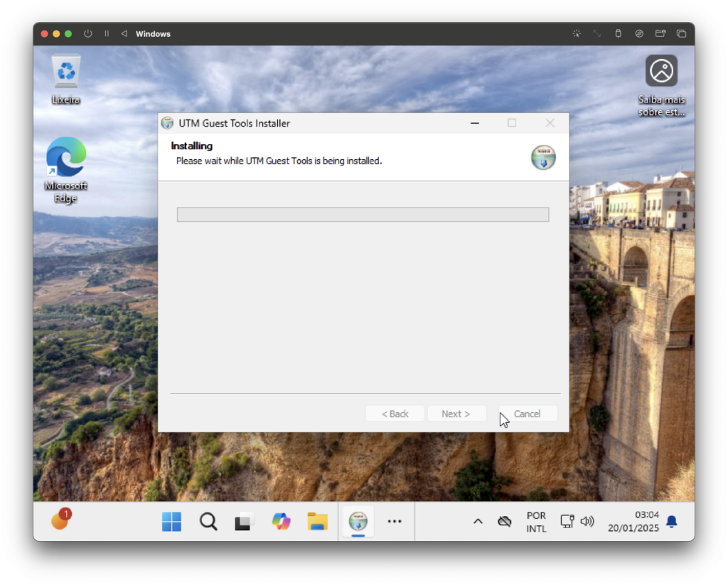
Task: Show hidden tray icons chevron
Action: click(478, 522)
